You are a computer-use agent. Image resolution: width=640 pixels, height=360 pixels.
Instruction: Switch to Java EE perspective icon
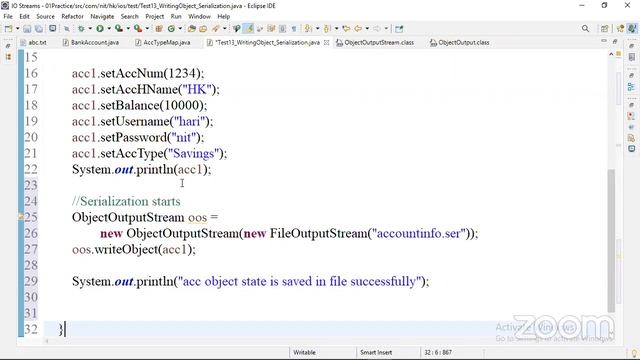620,29
